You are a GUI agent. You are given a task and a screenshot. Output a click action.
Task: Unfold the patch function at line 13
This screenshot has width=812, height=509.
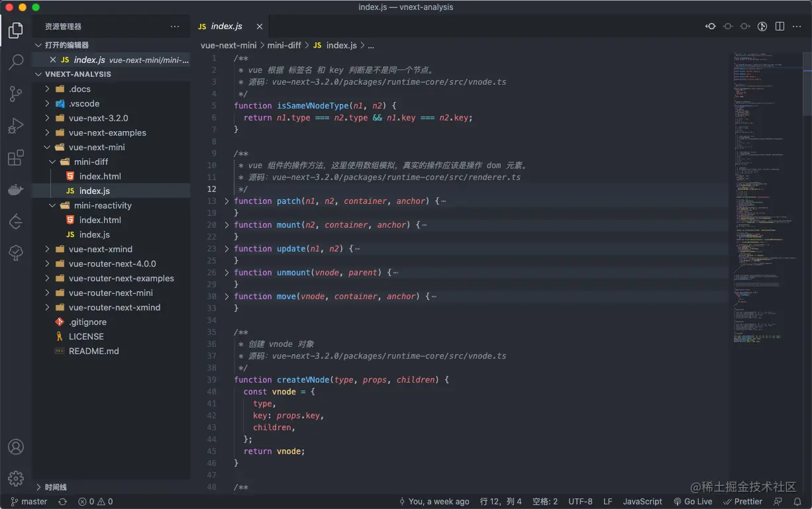227,201
